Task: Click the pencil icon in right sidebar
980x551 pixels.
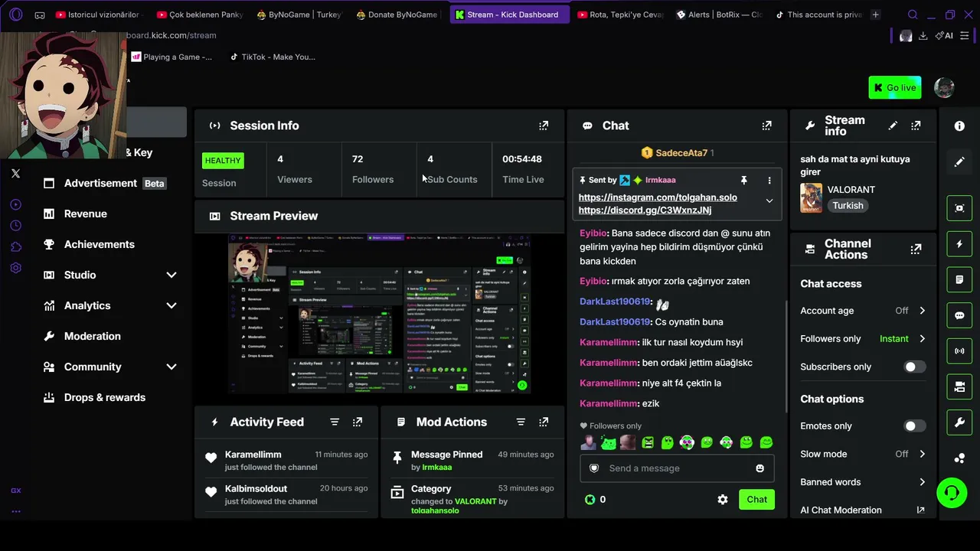Action: coord(959,161)
